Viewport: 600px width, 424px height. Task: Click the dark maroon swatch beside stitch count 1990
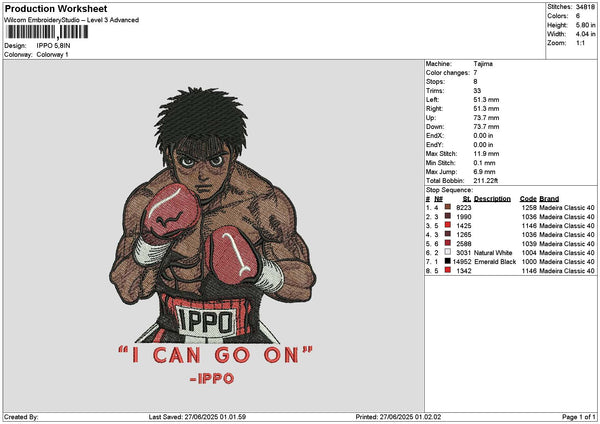447,216
